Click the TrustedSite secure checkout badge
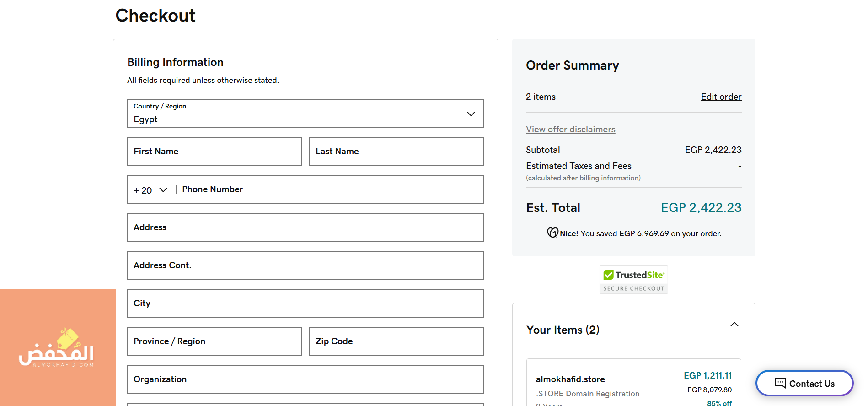 (633, 280)
